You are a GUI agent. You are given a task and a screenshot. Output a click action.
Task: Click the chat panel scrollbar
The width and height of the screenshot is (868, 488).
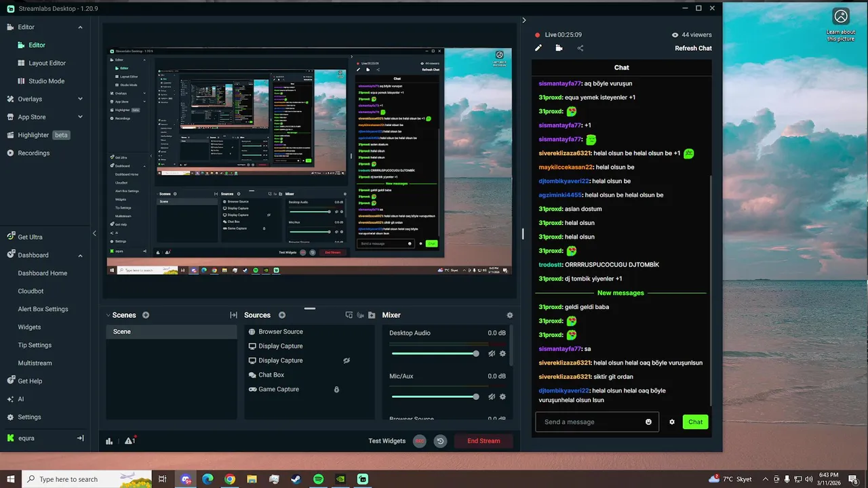point(710,290)
